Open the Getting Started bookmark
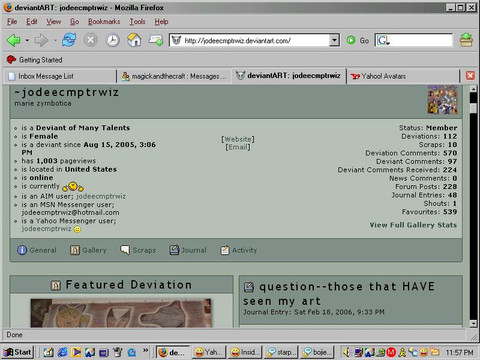This screenshot has height=360, width=480. (x=34, y=60)
